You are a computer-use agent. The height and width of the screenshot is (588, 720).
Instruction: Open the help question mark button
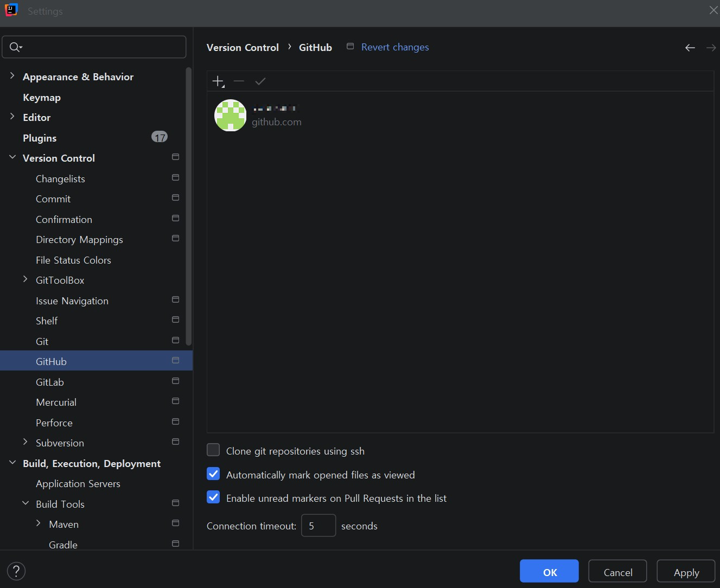[16, 571]
